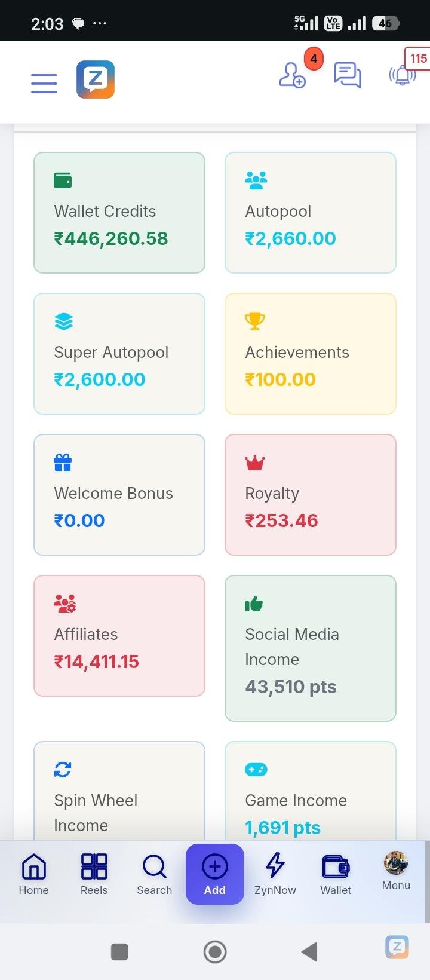Go to Home tab
430x980 pixels.
33,874
